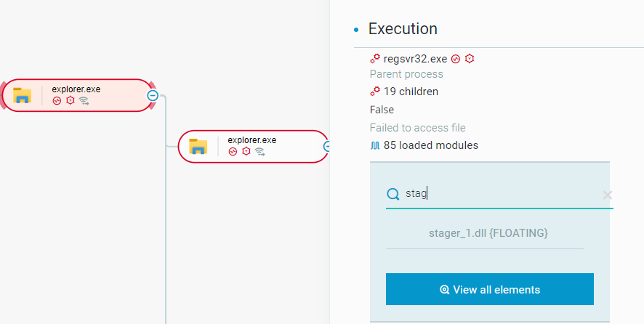Expand the 85 loaded modules section
Viewport: 644px width, 324px height.
(x=431, y=145)
